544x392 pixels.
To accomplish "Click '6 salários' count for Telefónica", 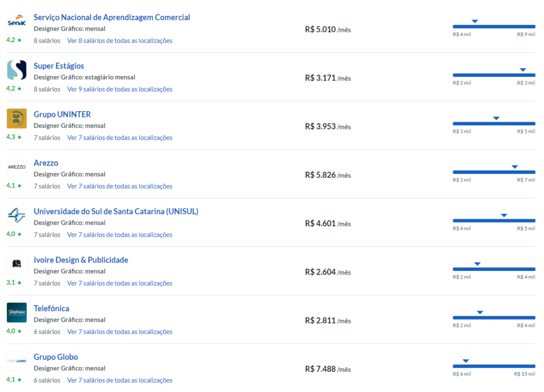I will coord(47,332).
